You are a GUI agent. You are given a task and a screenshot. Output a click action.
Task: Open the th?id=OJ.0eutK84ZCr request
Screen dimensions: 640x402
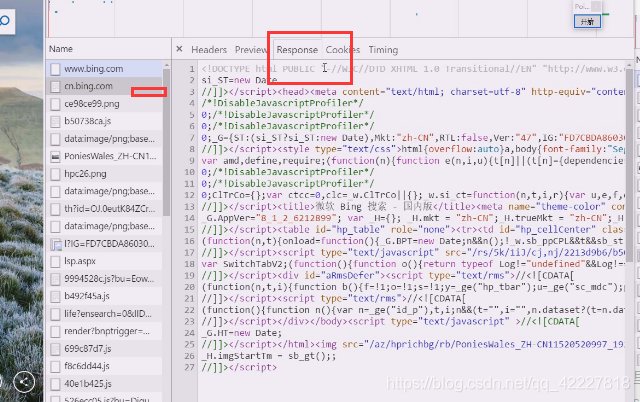point(104,209)
